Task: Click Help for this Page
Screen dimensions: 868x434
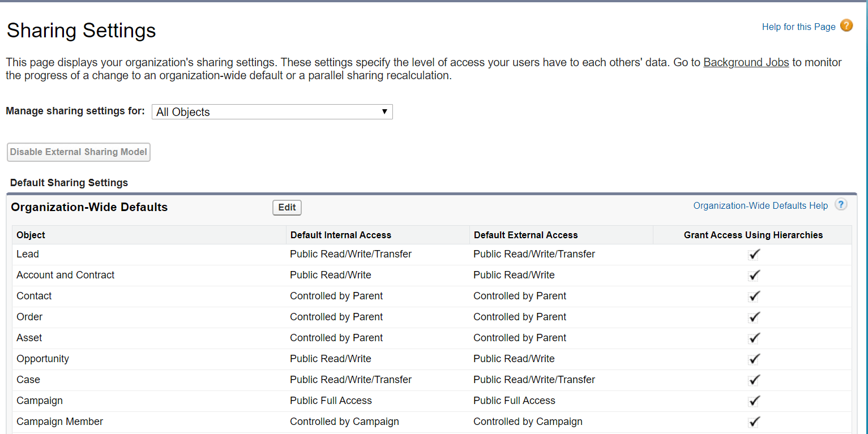Action: tap(798, 26)
